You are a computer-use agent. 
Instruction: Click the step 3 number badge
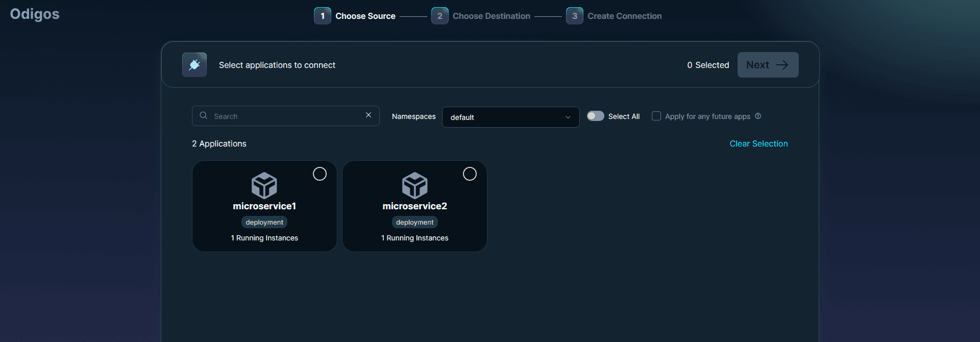pos(575,16)
